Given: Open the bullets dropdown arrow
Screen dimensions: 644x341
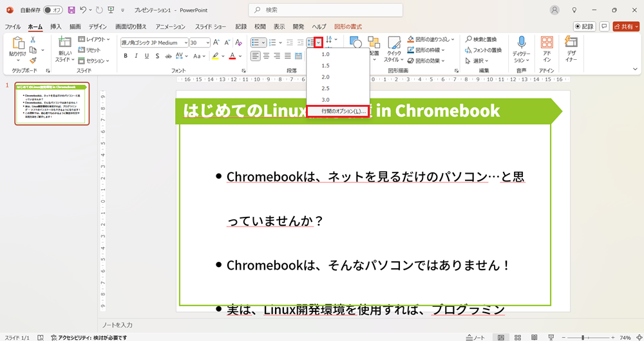Looking at the screenshot, I should 263,42.
